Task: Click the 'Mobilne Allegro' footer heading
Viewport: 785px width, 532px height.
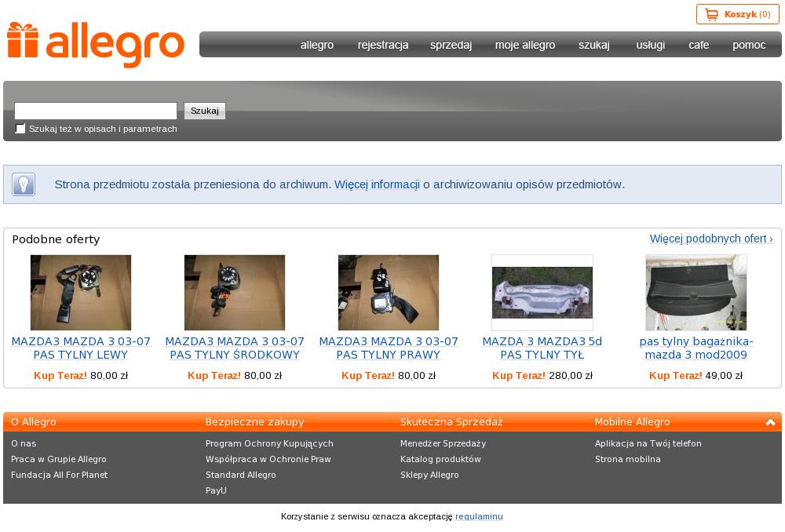Action: tap(632, 422)
